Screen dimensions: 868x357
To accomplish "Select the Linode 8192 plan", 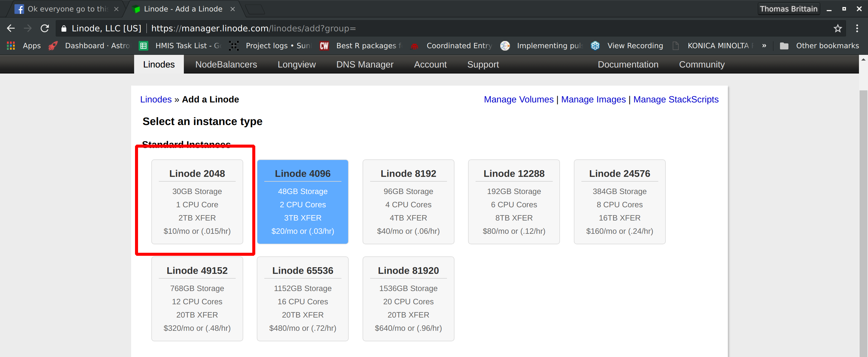I will pyautogui.click(x=408, y=202).
